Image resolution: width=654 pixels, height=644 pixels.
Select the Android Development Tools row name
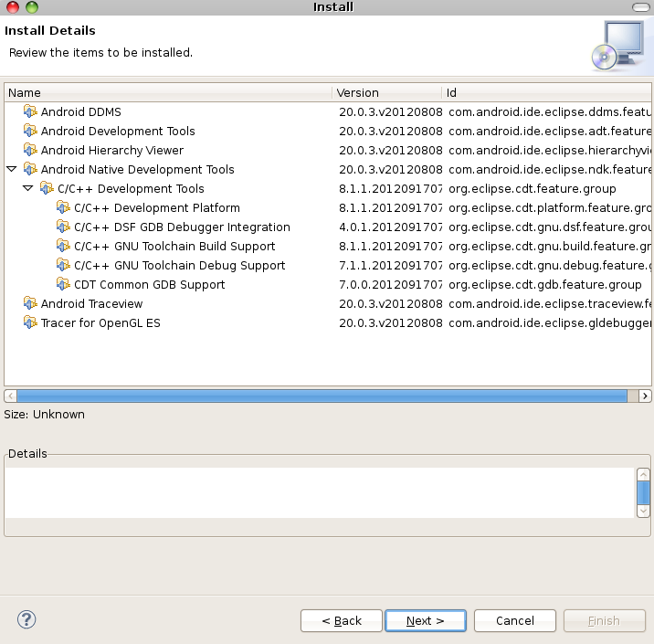click(118, 131)
